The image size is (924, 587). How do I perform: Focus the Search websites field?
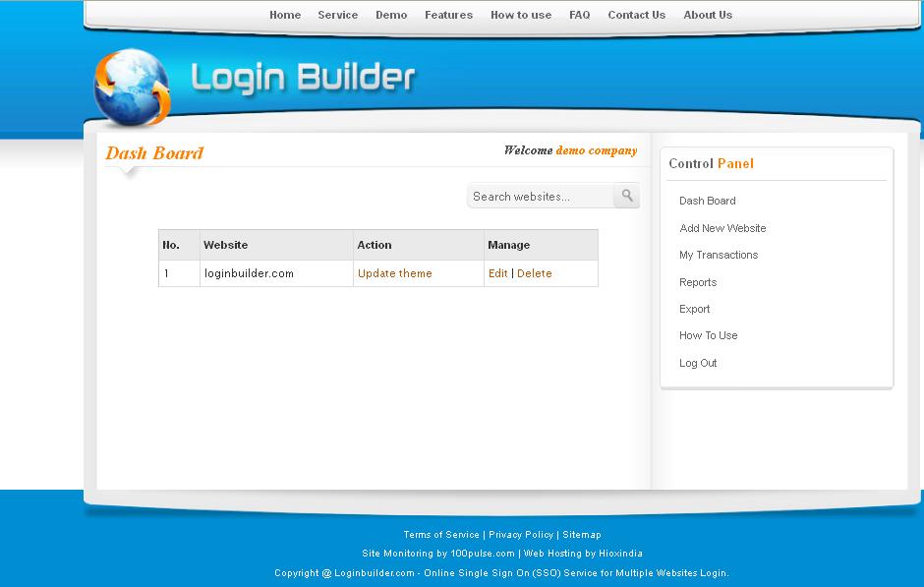click(x=541, y=197)
